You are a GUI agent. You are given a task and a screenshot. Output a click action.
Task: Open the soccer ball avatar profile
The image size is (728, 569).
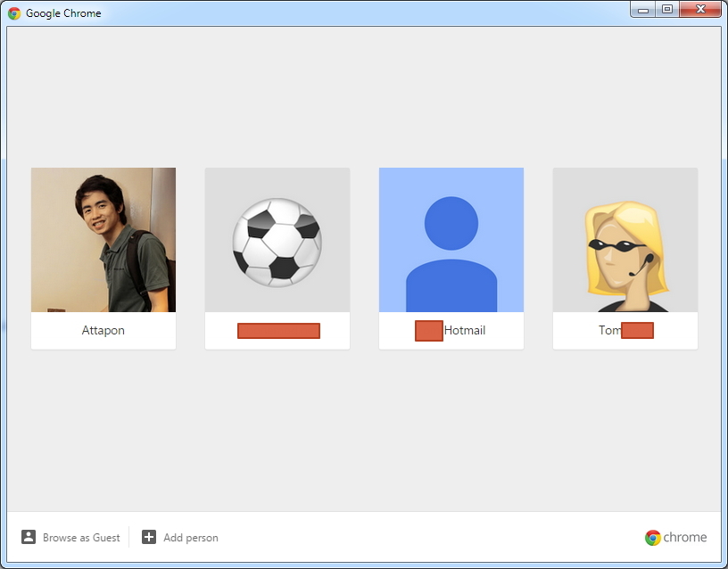coord(277,241)
